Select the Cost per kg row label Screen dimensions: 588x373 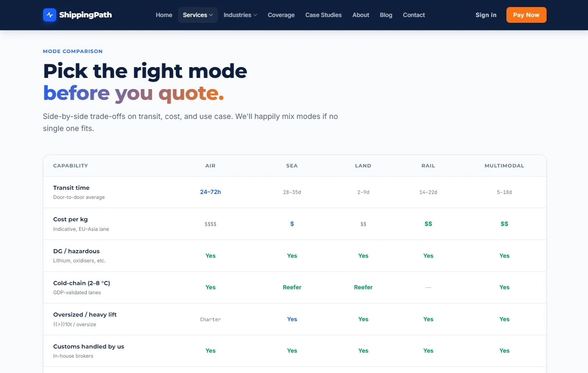[70, 219]
